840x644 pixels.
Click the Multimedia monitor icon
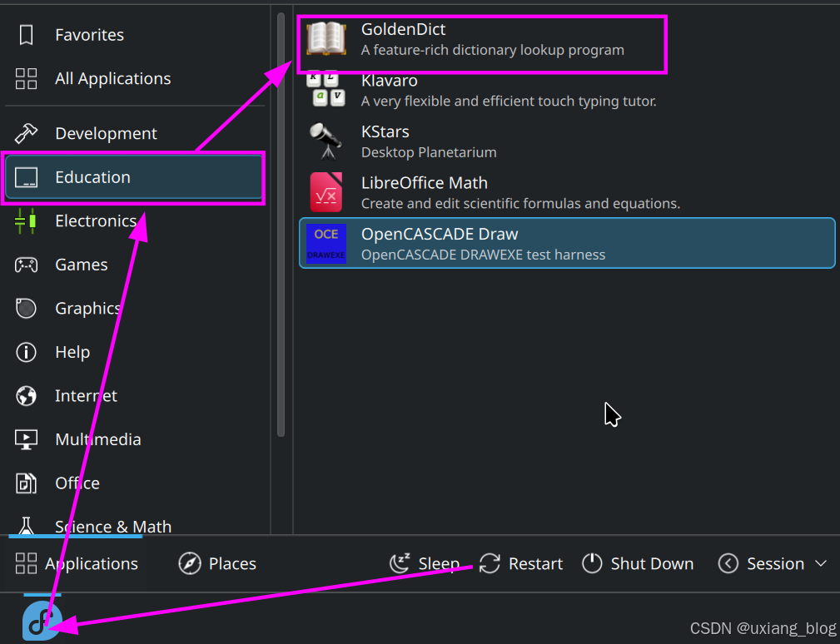point(26,439)
